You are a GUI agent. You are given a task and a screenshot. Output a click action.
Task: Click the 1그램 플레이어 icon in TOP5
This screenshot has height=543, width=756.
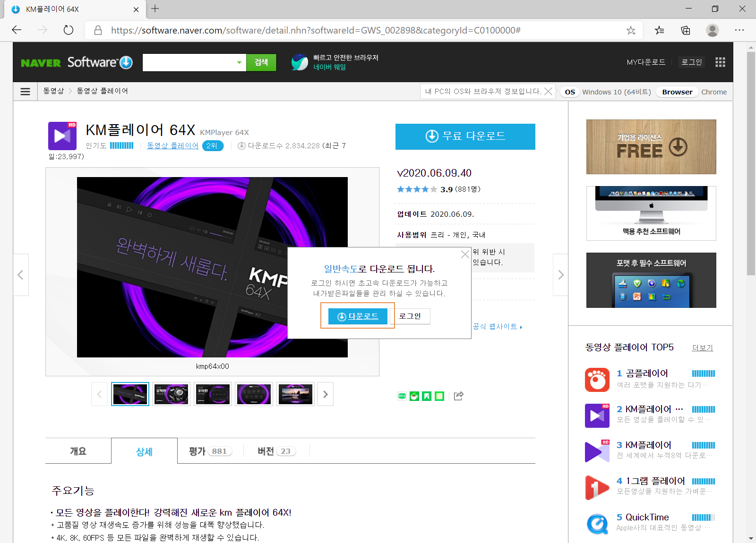597,487
